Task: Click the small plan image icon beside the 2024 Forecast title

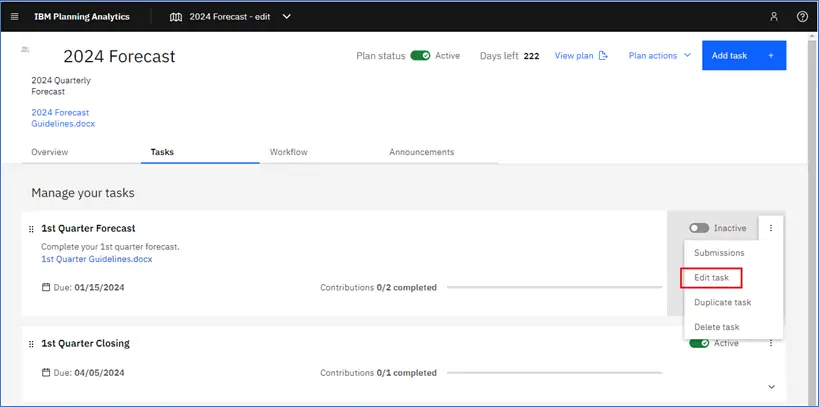Action: [25, 49]
